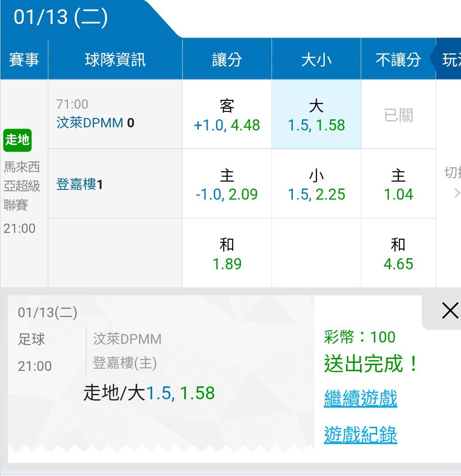Pick 主 -1.0 handicap odds
This screenshot has width=461, height=476.
(227, 184)
